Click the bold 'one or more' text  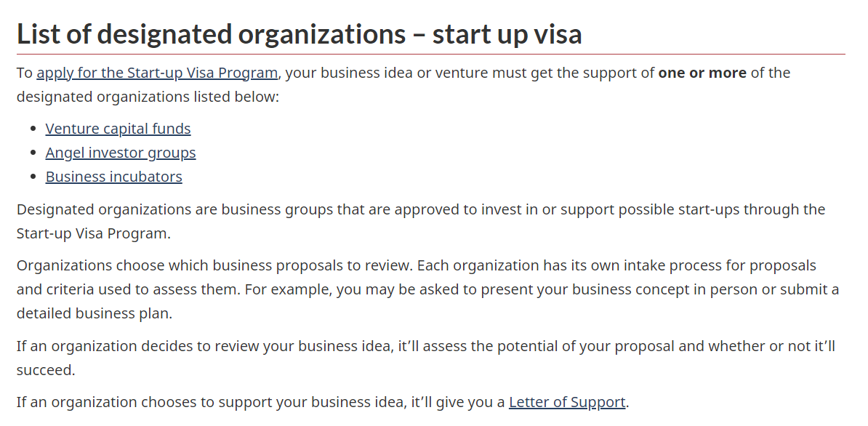point(702,73)
